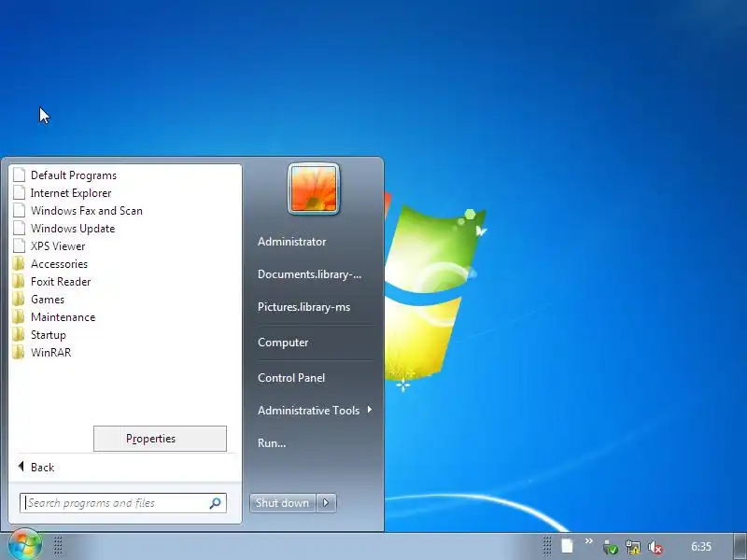The height and width of the screenshot is (560, 747).
Task: Click the Internet Explorer file icon
Action: pos(19,193)
